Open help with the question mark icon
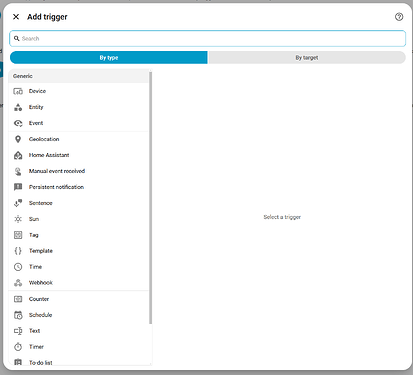This screenshot has width=413, height=375. pos(399,17)
